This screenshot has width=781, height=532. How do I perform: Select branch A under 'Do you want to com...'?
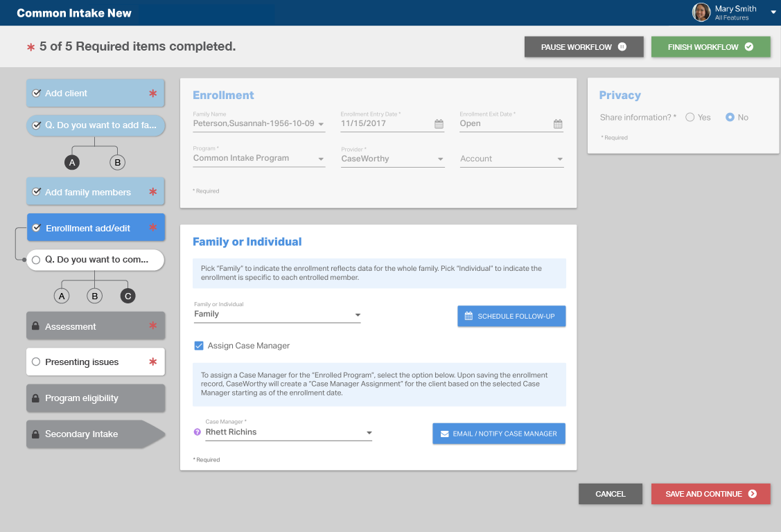(x=62, y=296)
